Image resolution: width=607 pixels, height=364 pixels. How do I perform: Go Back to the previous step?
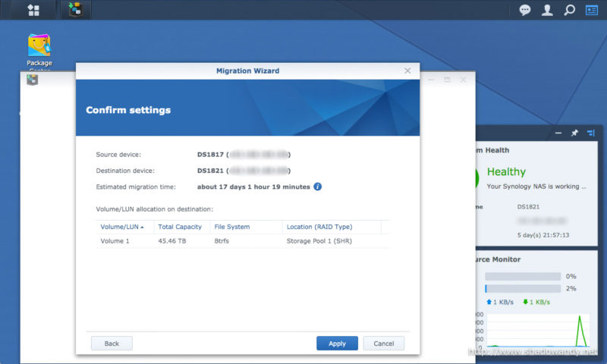(x=112, y=344)
